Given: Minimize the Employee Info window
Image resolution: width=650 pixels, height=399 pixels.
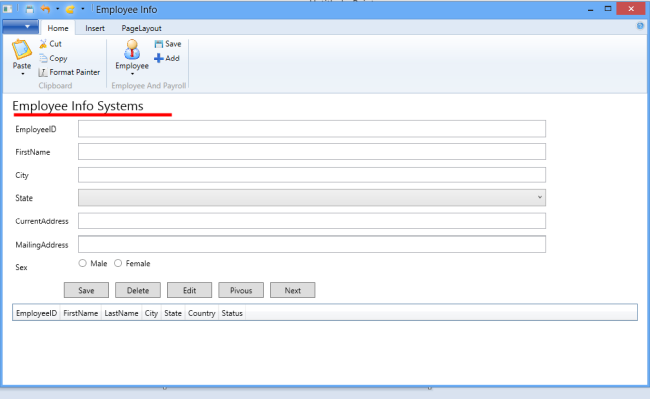Looking at the screenshot, I should (x=590, y=9).
